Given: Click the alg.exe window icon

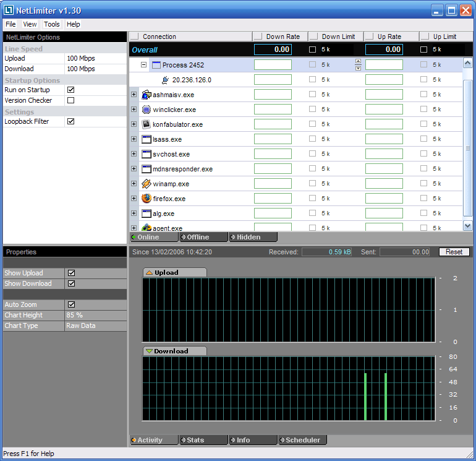Looking at the screenshot, I should (x=147, y=213).
